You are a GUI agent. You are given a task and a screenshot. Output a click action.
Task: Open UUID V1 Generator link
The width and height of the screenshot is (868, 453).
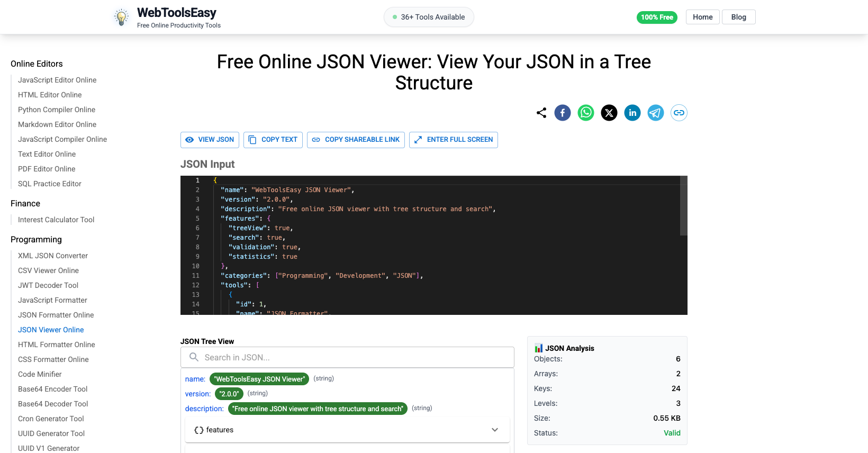pos(49,448)
